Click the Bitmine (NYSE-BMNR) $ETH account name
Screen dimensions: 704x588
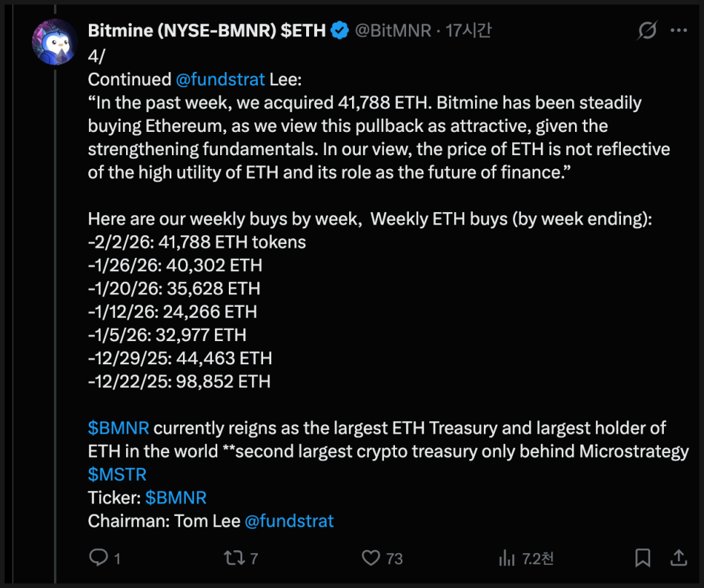[207, 31]
